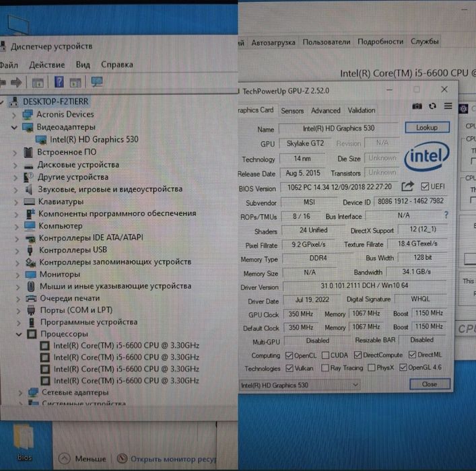Toggle the Ray Tracing checkbox
Image resolution: width=476 pixels, height=471 pixels.
pos(325,368)
